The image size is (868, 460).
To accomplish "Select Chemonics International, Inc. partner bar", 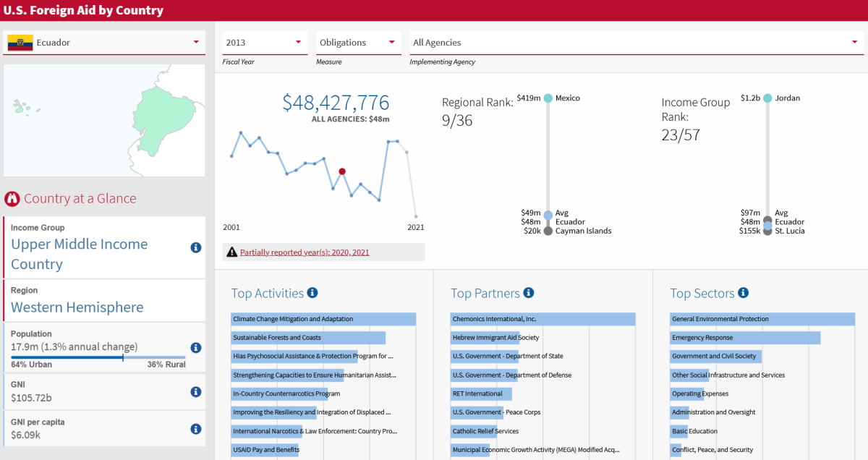I will click(542, 319).
